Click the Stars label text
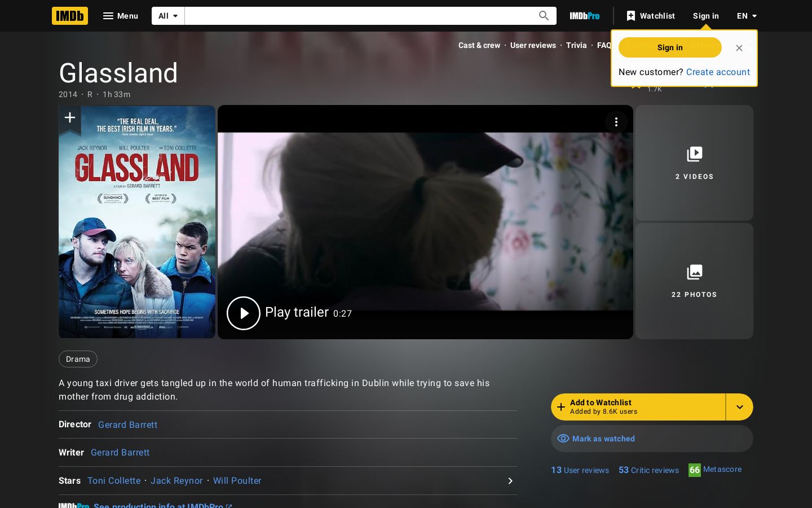 (x=69, y=480)
